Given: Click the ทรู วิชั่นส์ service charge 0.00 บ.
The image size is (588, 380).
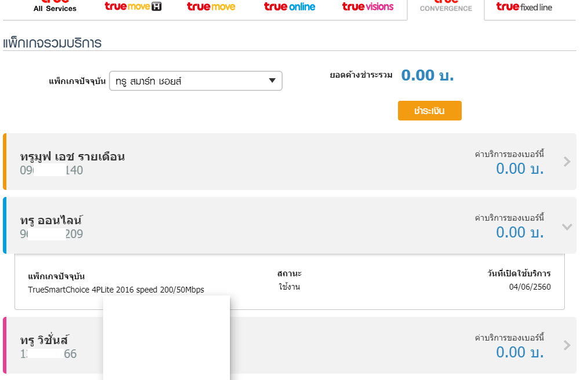Looking at the screenshot, I should point(520,352).
